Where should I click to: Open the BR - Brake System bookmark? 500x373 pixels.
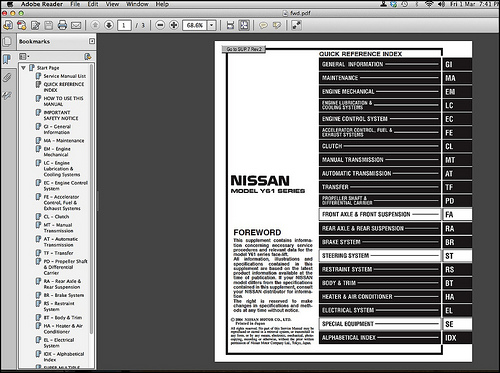(x=64, y=295)
